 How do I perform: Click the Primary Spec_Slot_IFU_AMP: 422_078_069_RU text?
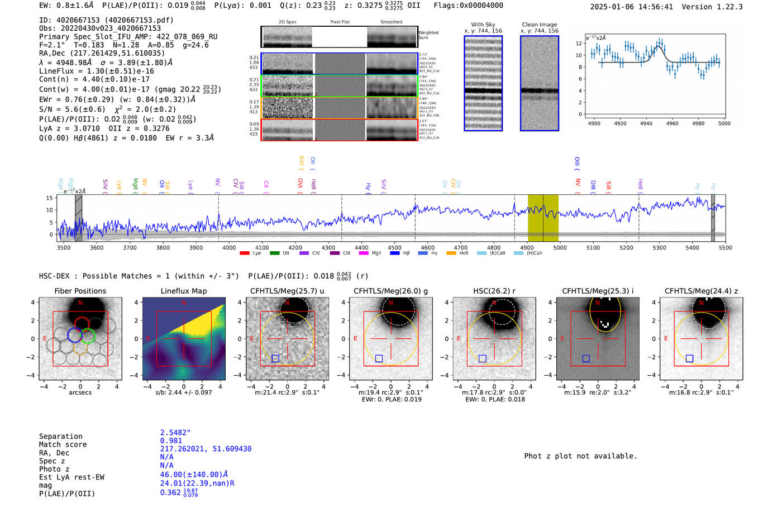(x=128, y=37)
